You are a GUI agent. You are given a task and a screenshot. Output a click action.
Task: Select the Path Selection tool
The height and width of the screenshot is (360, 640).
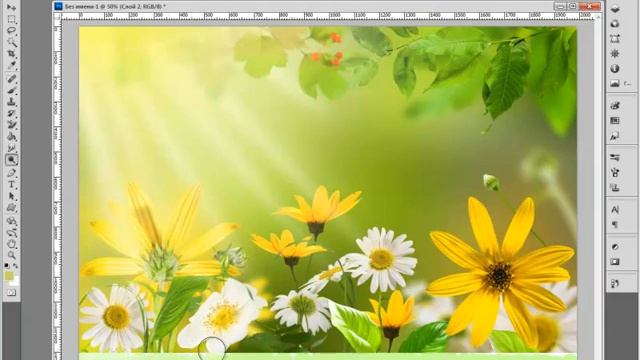[x=11, y=196]
